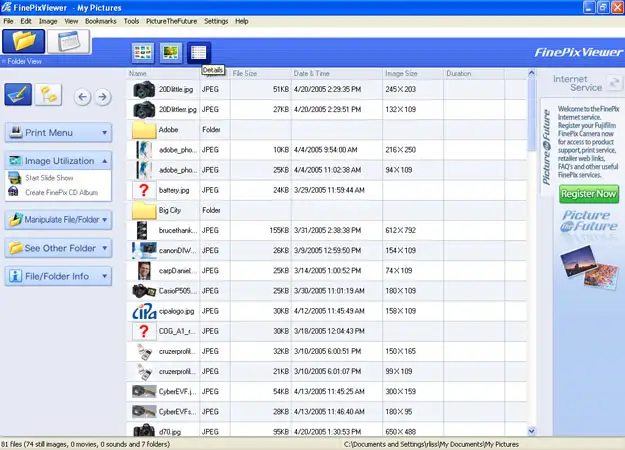The width and height of the screenshot is (625, 450).
Task: Select the first cruzerprofil row name
Action: click(x=177, y=351)
